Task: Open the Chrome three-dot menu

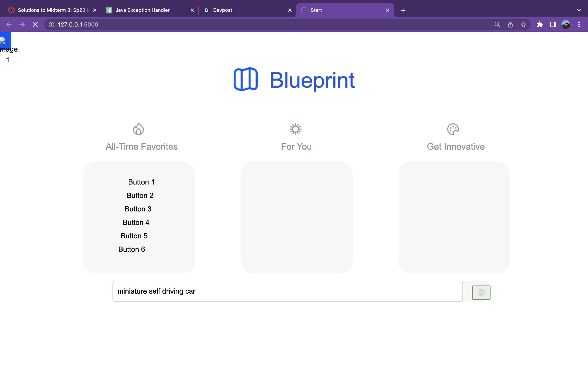Action: point(579,24)
